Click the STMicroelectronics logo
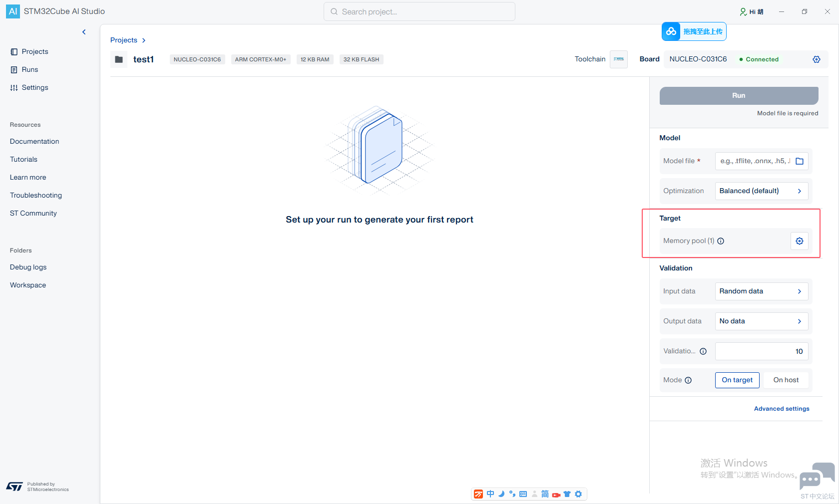 14,487
